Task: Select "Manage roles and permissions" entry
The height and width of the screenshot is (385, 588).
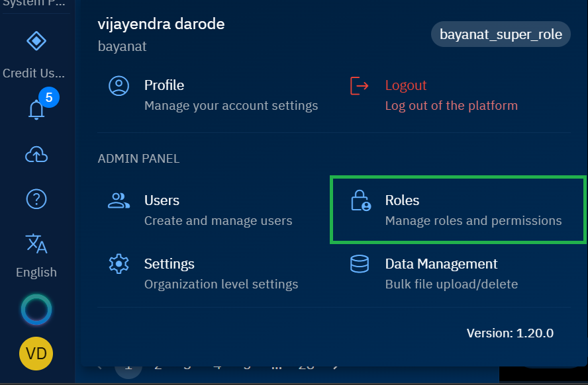Action: click(x=473, y=221)
